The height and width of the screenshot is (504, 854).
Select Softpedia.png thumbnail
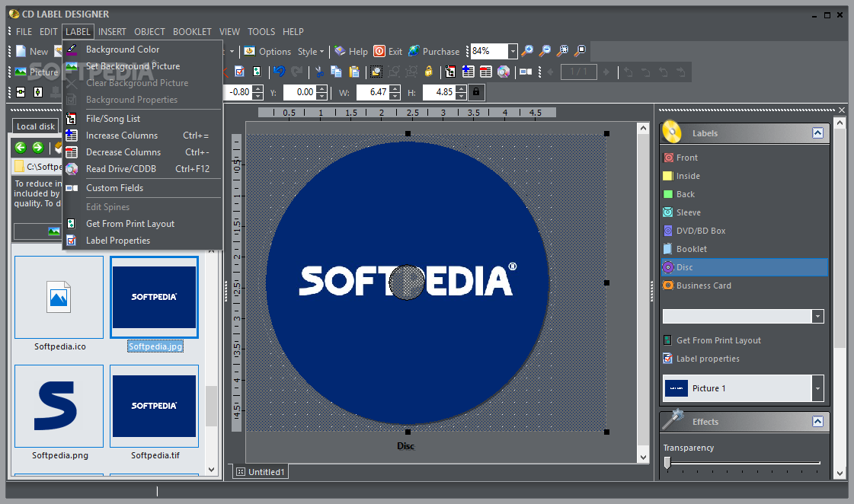(x=59, y=406)
